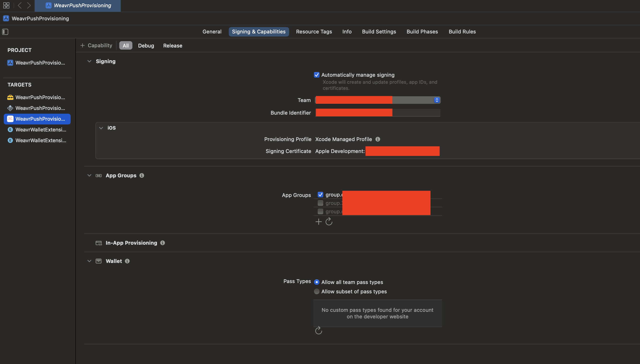640x364 pixels.
Task: Select the highlighted app WeavrPushProvisio target
Action: pyautogui.click(x=37, y=119)
